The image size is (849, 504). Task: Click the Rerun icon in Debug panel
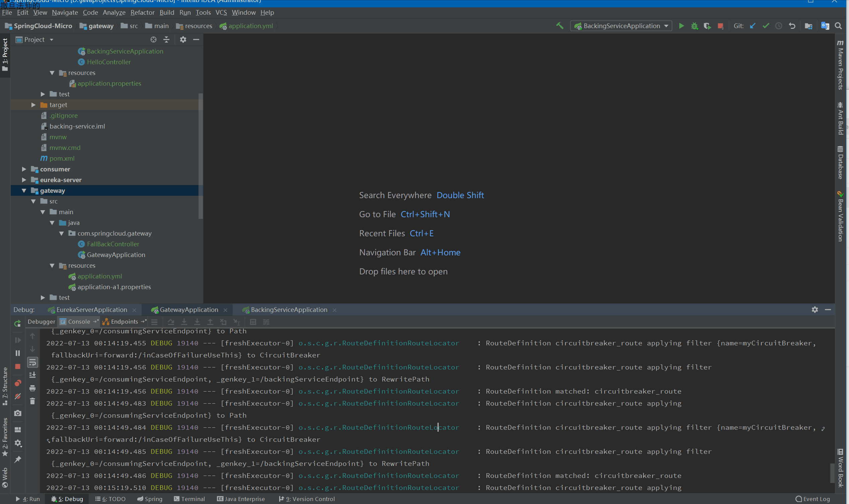18,323
